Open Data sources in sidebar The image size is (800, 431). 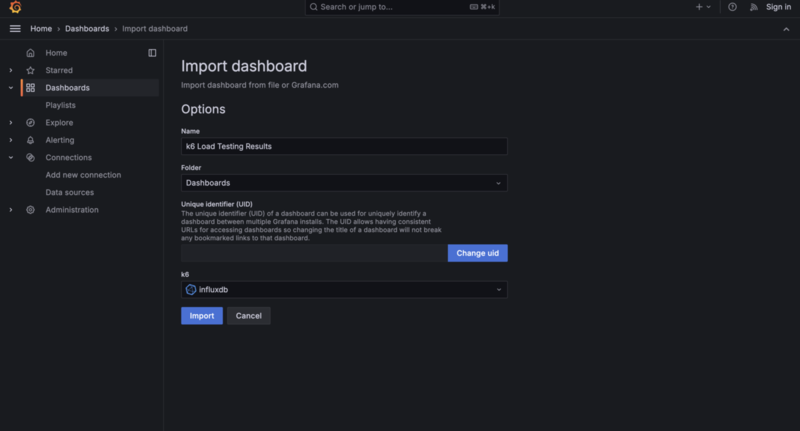click(x=69, y=192)
